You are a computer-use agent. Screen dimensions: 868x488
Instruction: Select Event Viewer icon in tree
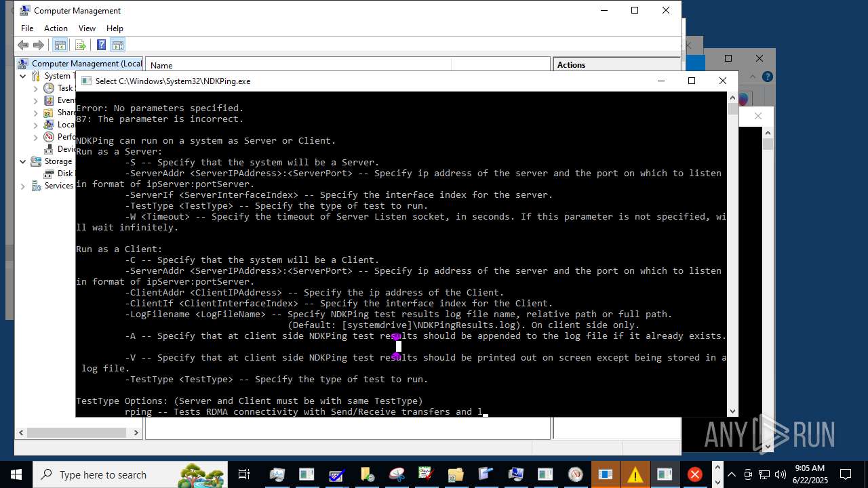click(49, 100)
